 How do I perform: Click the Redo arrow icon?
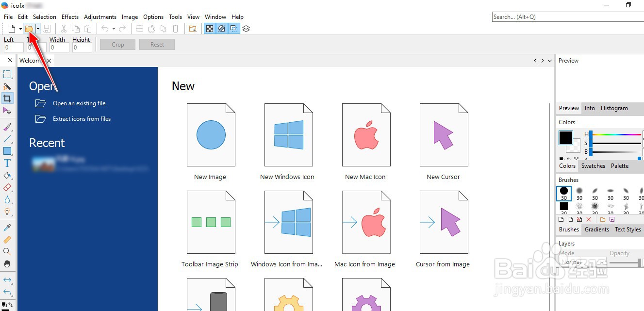pyautogui.click(x=122, y=29)
